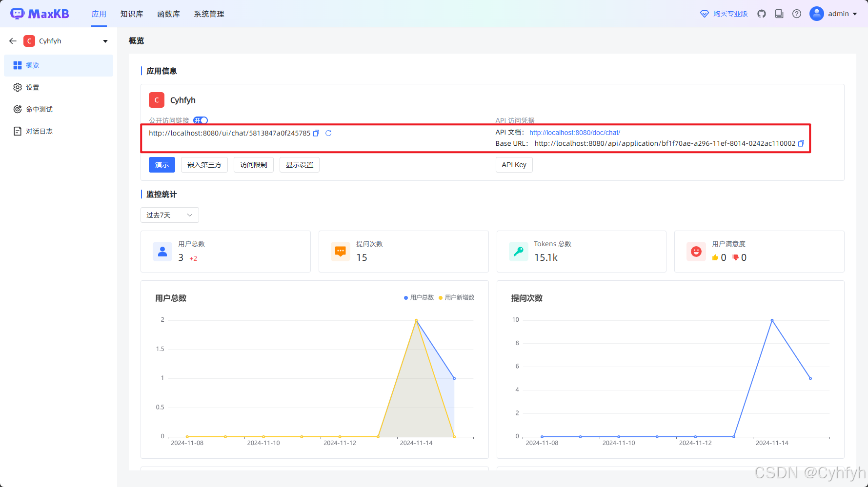Open 命中测试 in the sidebar
The width and height of the screenshot is (868, 487).
pos(59,109)
